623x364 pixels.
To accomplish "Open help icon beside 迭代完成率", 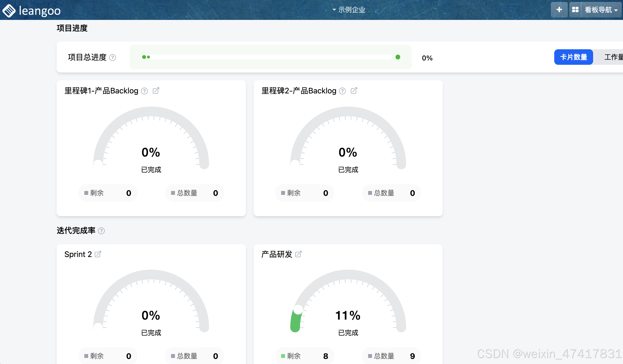I will (101, 231).
